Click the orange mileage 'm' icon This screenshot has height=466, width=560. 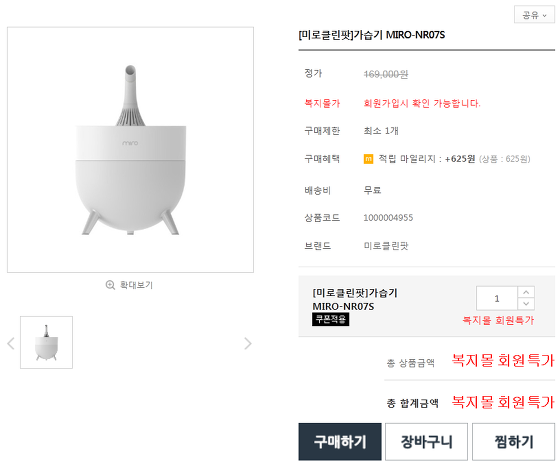click(368, 159)
